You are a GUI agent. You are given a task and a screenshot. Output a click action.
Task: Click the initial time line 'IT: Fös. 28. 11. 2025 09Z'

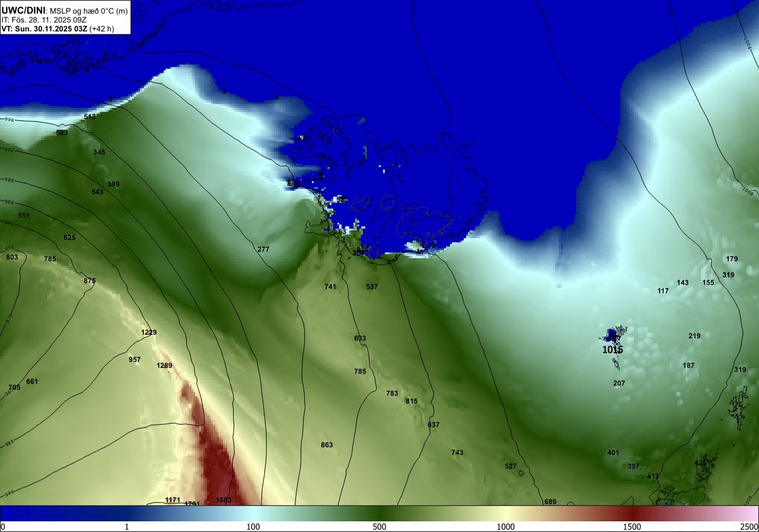click(x=44, y=20)
